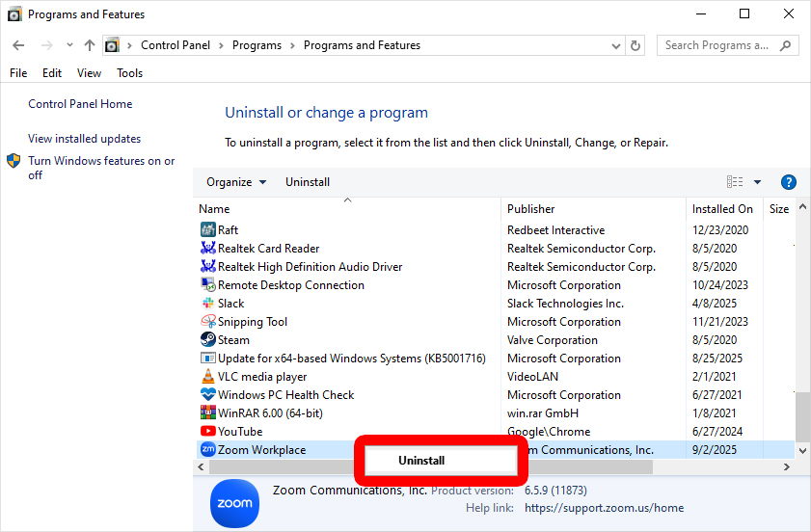Select the Steam entry name

pyautogui.click(x=233, y=340)
